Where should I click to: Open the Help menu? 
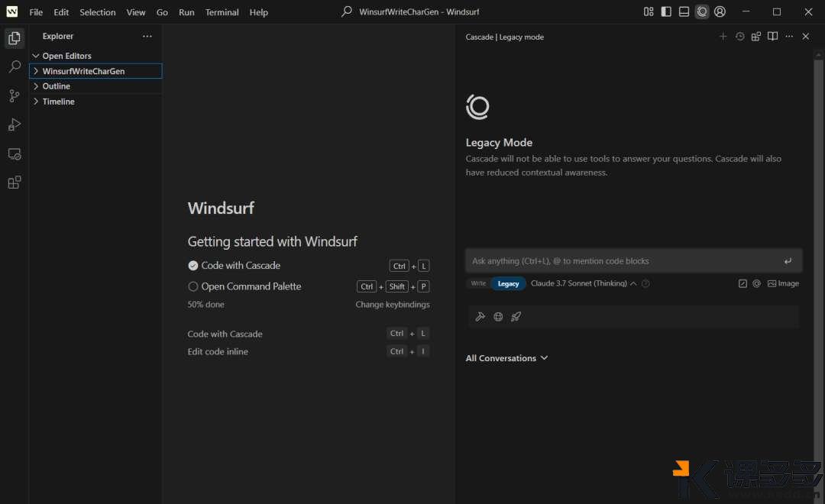[258, 12]
